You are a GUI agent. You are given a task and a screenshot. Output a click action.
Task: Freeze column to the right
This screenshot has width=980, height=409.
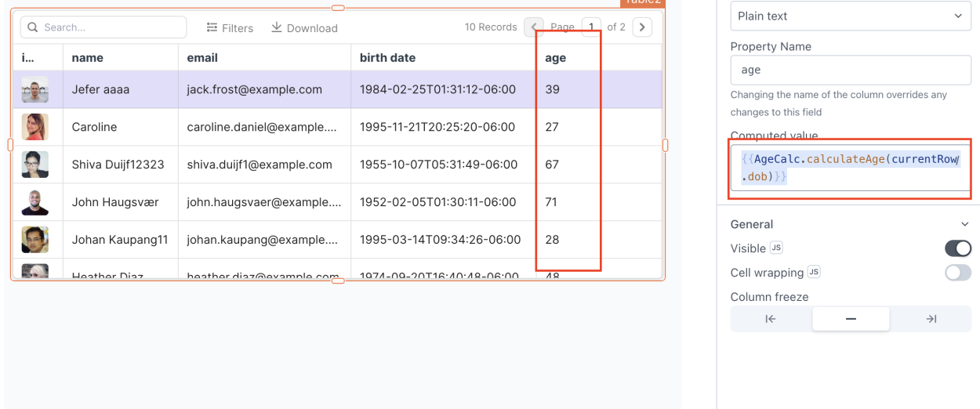click(x=931, y=319)
